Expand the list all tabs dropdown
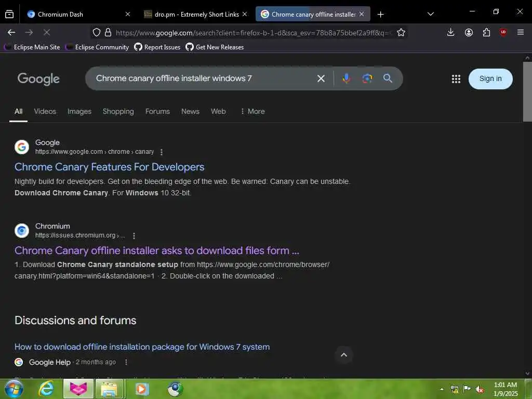 (x=431, y=14)
